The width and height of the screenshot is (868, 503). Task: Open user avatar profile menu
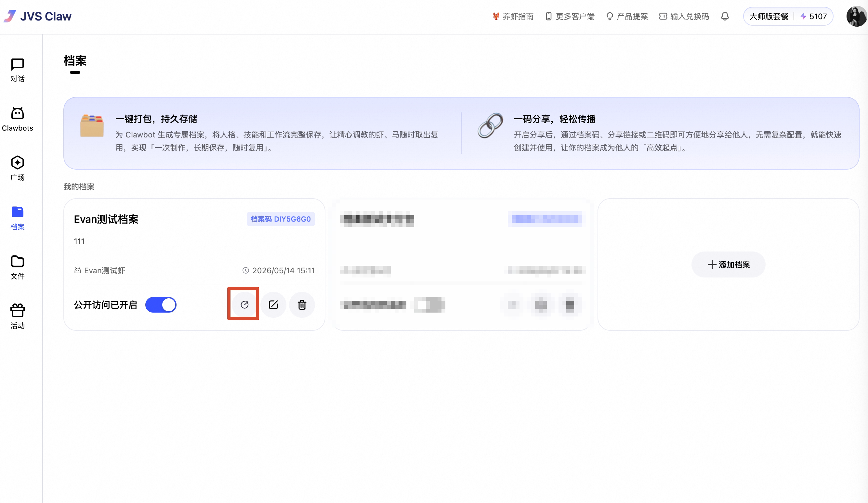click(x=856, y=16)
